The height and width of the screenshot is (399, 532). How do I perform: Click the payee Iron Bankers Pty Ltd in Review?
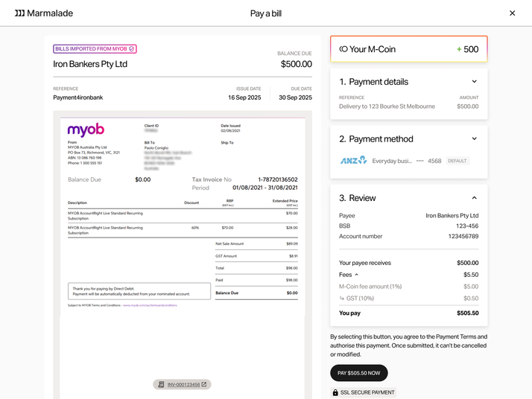coord(452,216)
